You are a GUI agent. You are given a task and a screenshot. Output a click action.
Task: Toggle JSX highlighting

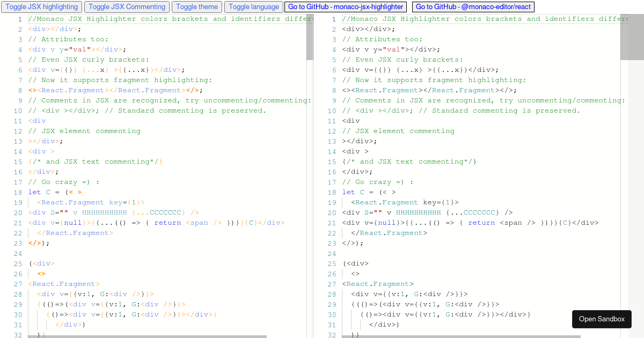pos(41,6)
